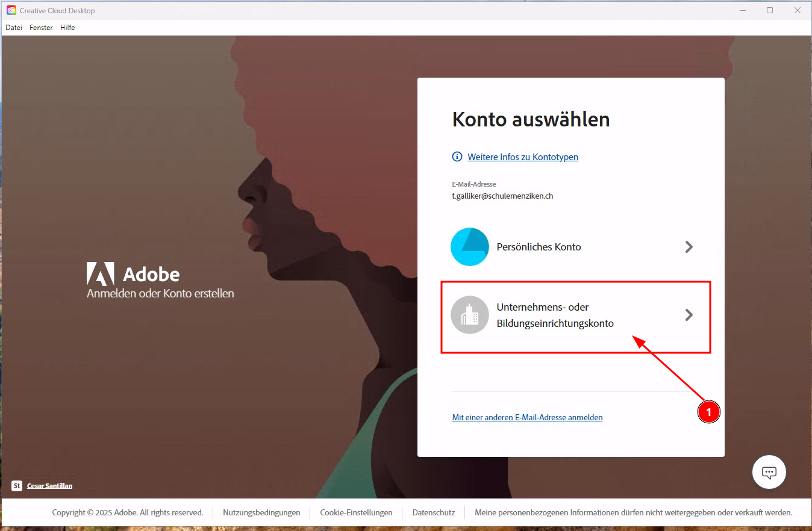812x531 pixels.
Task: Open Weitere Infos zu Kontotypen link
Action: (x=522, y=157)
